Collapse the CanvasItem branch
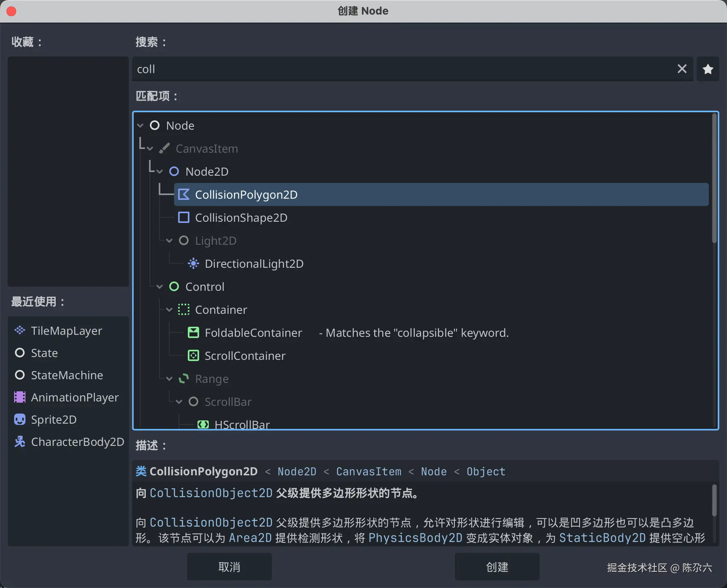The height and width of the screenshot is (588, 727). click(x=150, y=149)
